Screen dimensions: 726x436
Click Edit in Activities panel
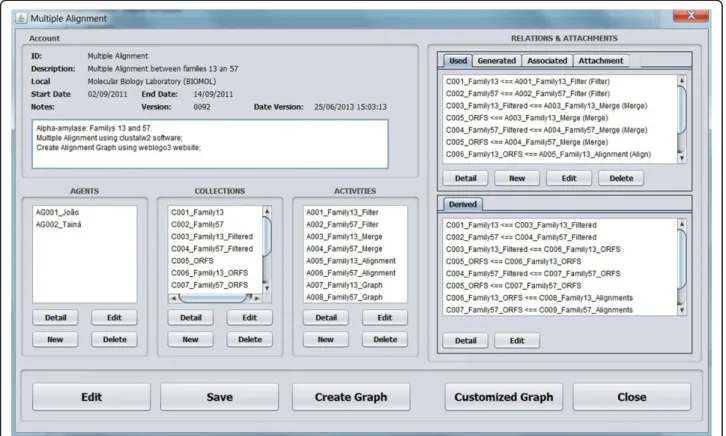click(x=385, y=318)
